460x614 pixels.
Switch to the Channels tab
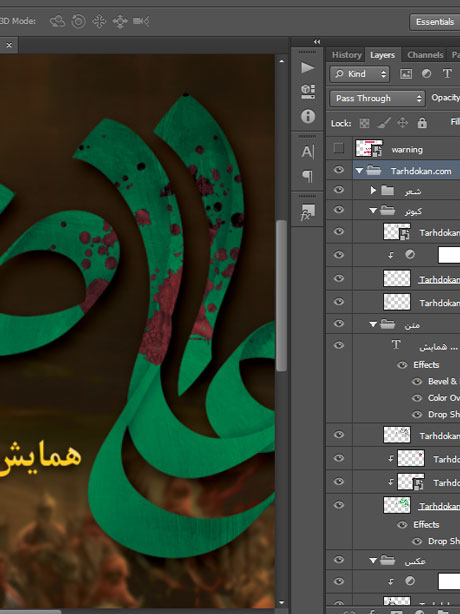click(x=425, y=55)
